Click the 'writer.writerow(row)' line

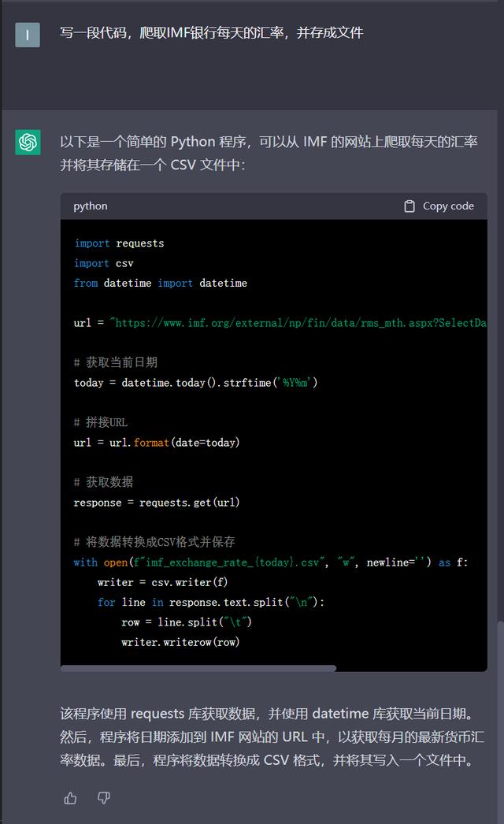(x=180, y=642)
